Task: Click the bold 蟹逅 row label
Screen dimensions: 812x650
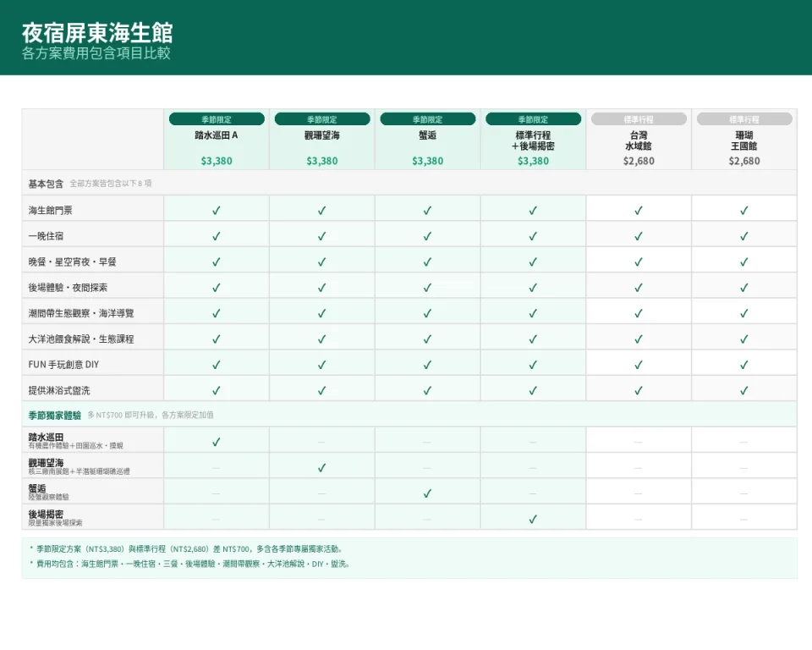Action: [36, 488]
